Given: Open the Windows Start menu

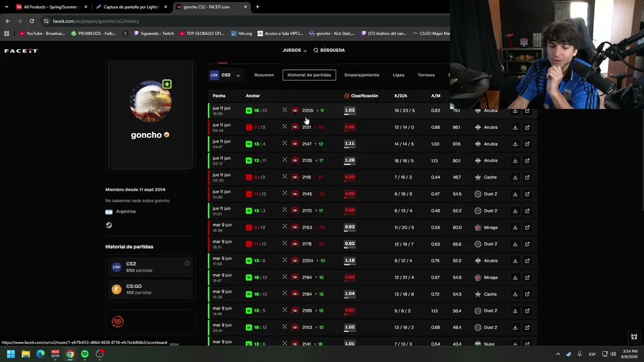Looking at the screenshot, I should (x=11, y=354).
